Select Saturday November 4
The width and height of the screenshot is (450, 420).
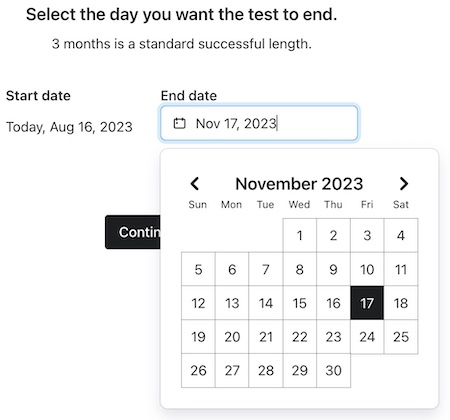click(401, 236)
